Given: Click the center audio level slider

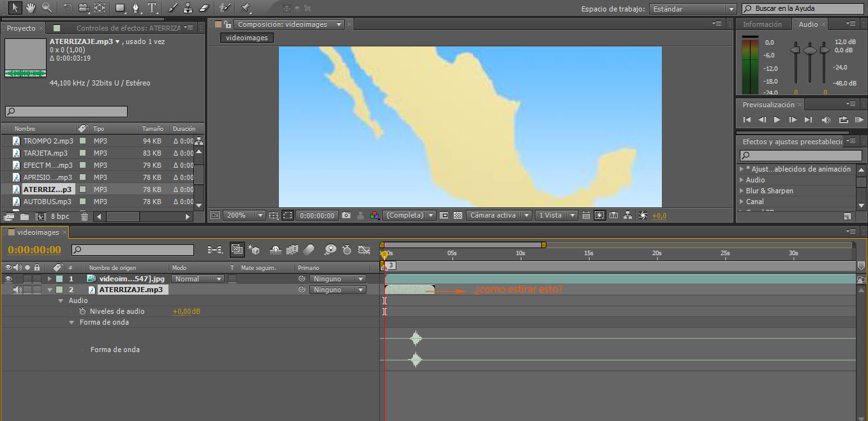Looking at the screenshot, I should [809, 50].
